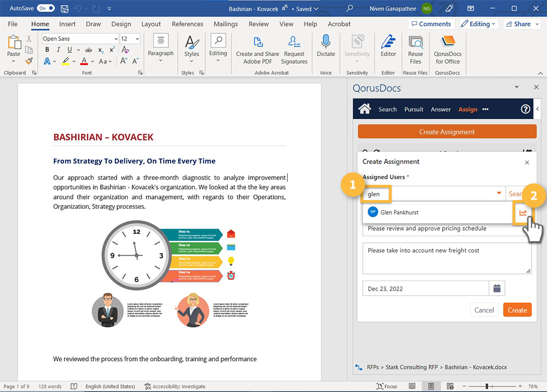Decrease font size with Shrink Font
The image size is (547, 392).
tap(135, 61)
